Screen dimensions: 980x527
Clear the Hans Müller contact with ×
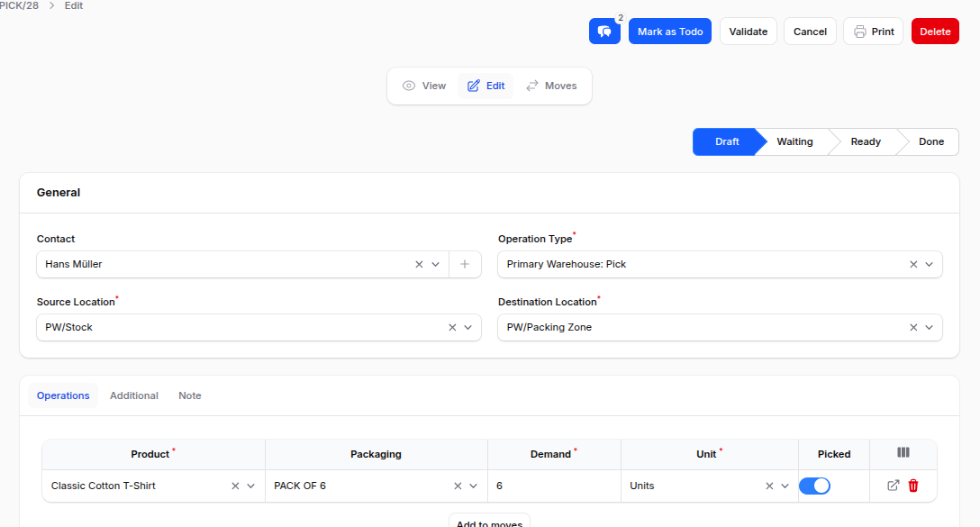pyautogui.click(x=418, y=264)
